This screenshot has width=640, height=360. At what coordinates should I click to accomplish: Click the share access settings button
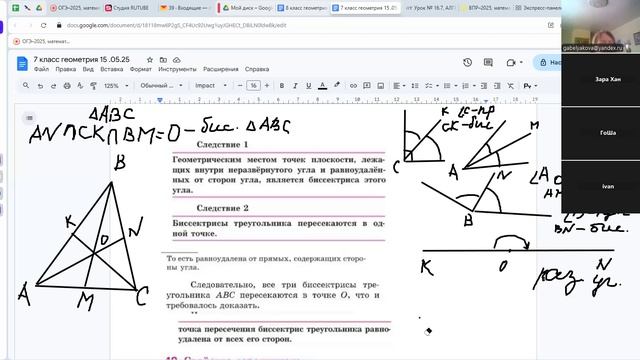click(548, 62)
